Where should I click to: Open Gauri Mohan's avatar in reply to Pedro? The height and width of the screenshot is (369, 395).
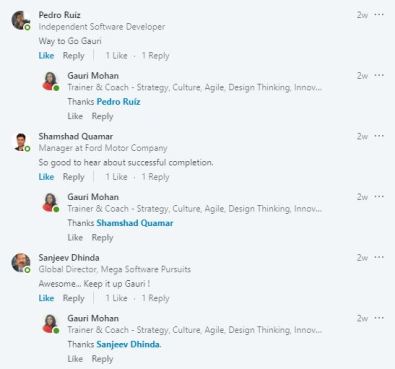(x=50, y=81)
